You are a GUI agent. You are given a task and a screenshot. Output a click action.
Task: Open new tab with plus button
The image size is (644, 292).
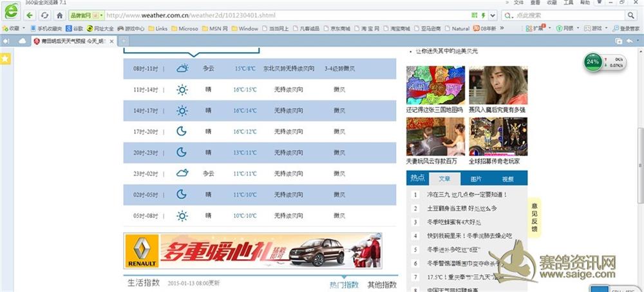click(125, 41)
